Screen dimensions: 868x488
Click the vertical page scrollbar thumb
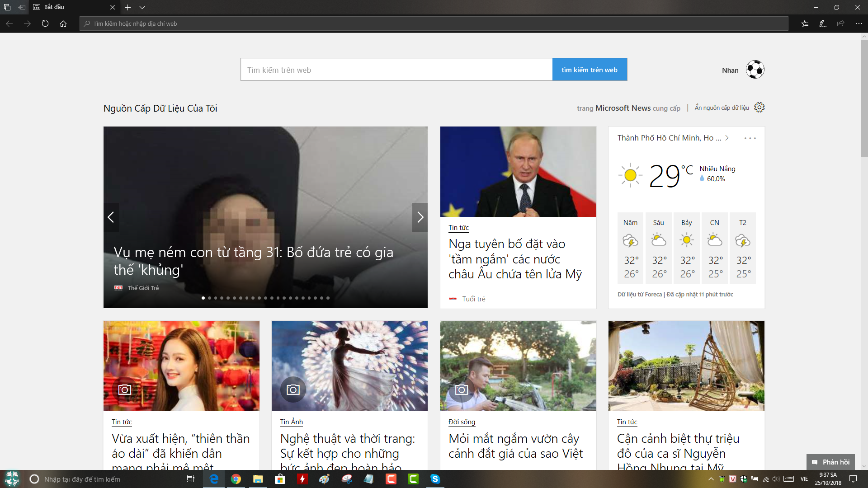click(864, 99)
